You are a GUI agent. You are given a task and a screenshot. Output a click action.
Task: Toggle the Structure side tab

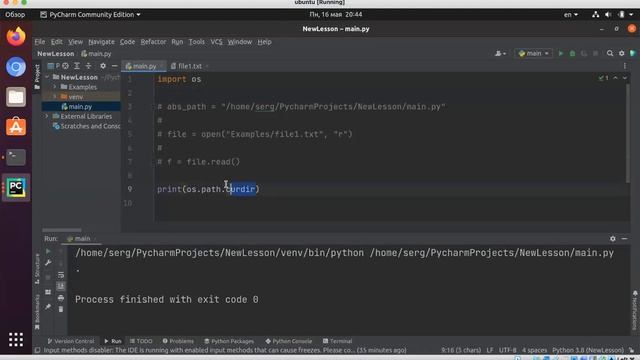coord(37,269)
